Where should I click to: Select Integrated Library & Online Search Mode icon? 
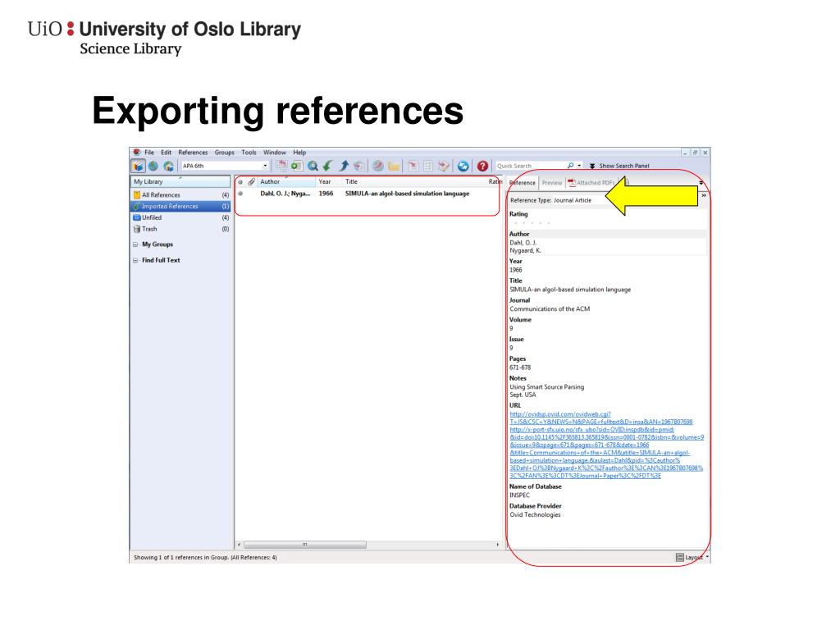point(169,166)
